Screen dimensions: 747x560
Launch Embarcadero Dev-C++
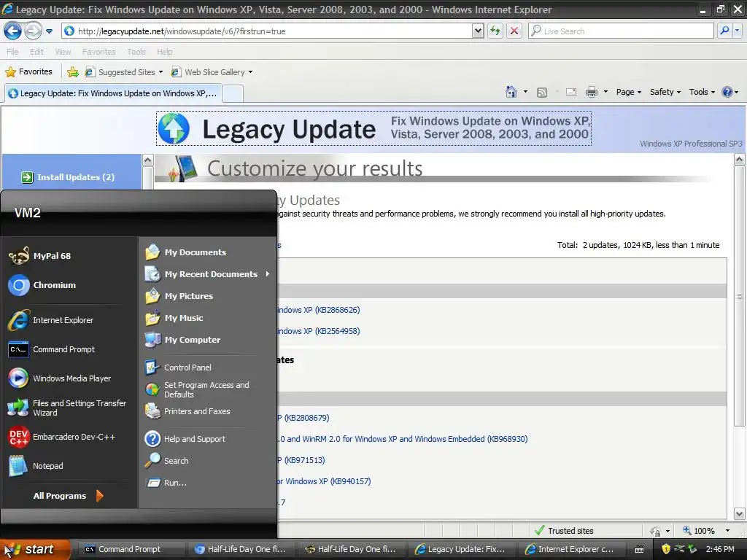tap(62, 437)
